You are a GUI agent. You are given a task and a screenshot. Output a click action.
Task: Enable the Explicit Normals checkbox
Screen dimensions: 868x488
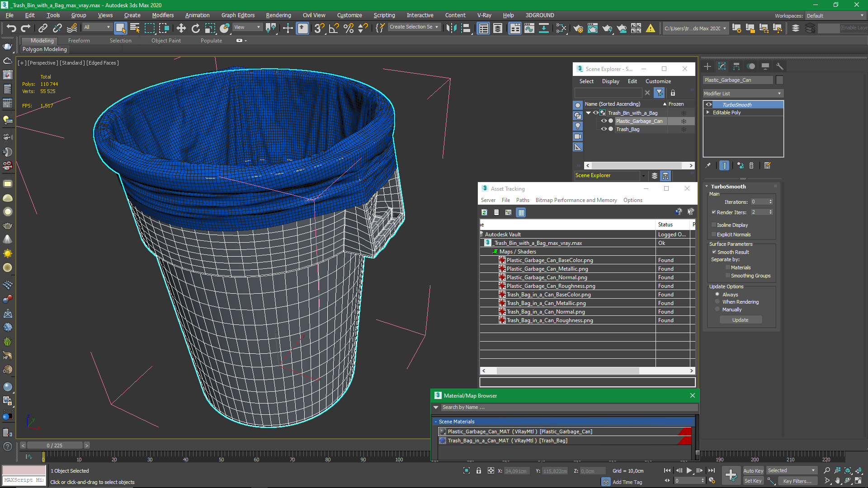pyautogui.click(x=714, y=235)
